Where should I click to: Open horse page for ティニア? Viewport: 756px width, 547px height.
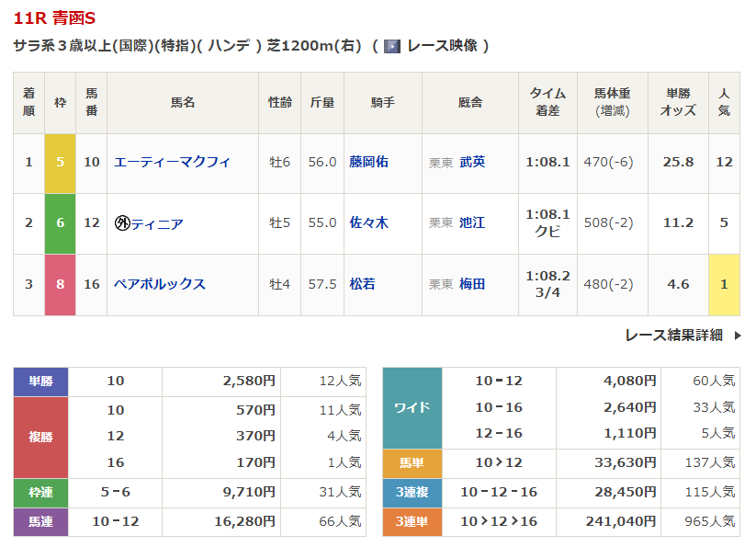pos(157,223)
